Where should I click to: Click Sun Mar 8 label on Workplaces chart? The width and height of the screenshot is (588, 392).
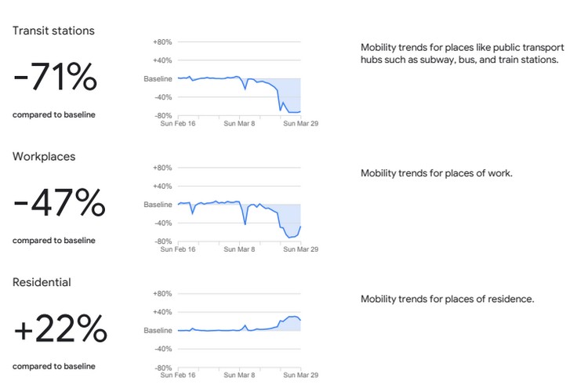click(x=240, y=249)
